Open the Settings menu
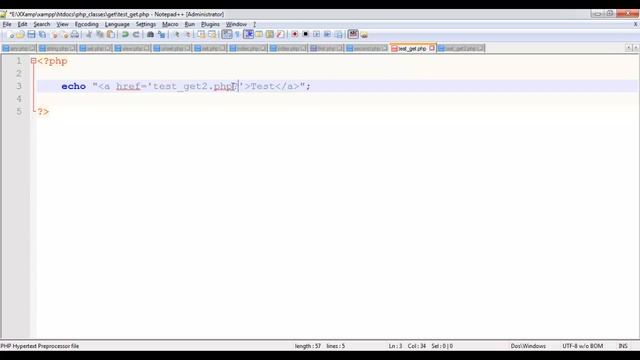Viewport: 640px width, 360px height. click(146, 24)
